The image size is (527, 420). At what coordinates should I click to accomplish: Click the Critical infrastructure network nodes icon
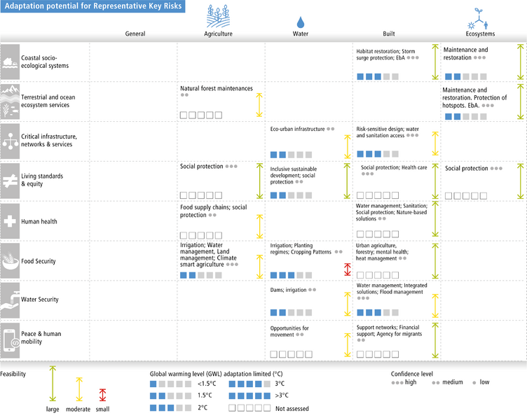click(10, 141)
